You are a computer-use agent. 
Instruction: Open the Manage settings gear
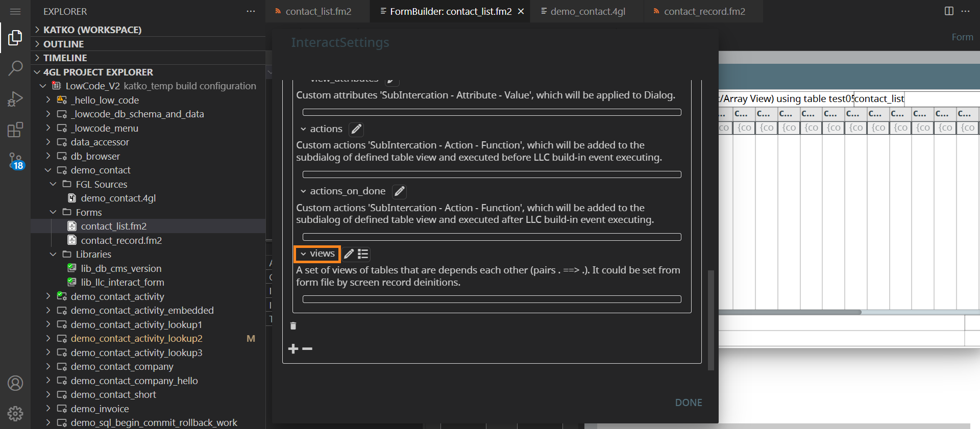[x=15, y=413]
